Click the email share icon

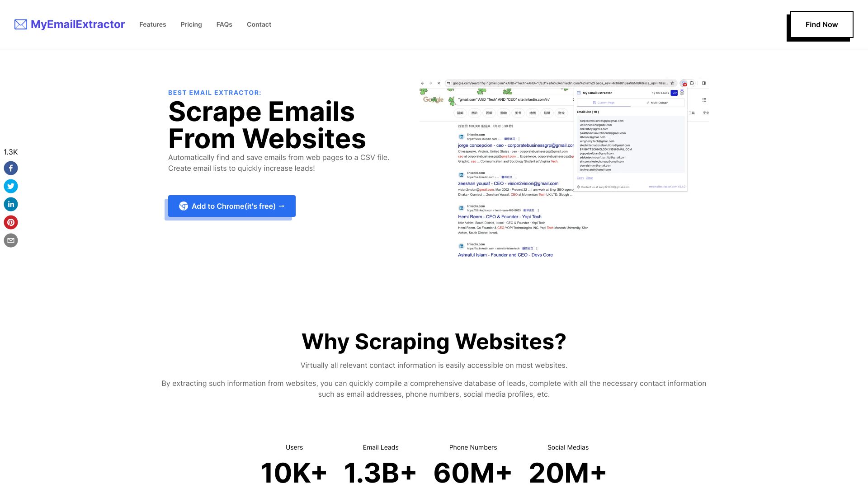pyautogui.click(x=11, y=240)
